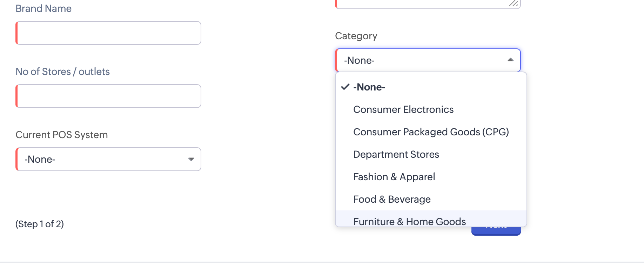
Task: Focus the No of Stores / outlets field
Action: pos(108,96)
